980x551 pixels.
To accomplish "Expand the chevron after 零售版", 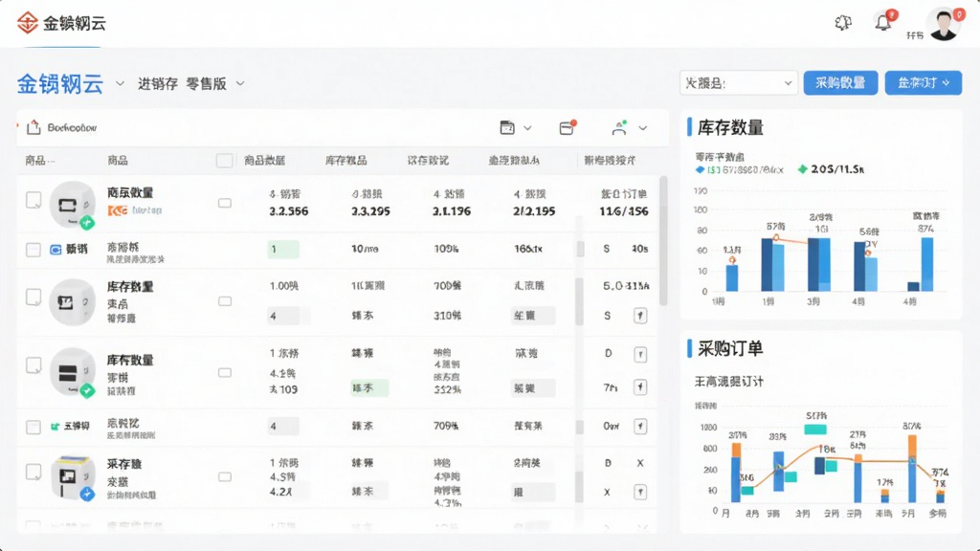I will pos(240,84).
